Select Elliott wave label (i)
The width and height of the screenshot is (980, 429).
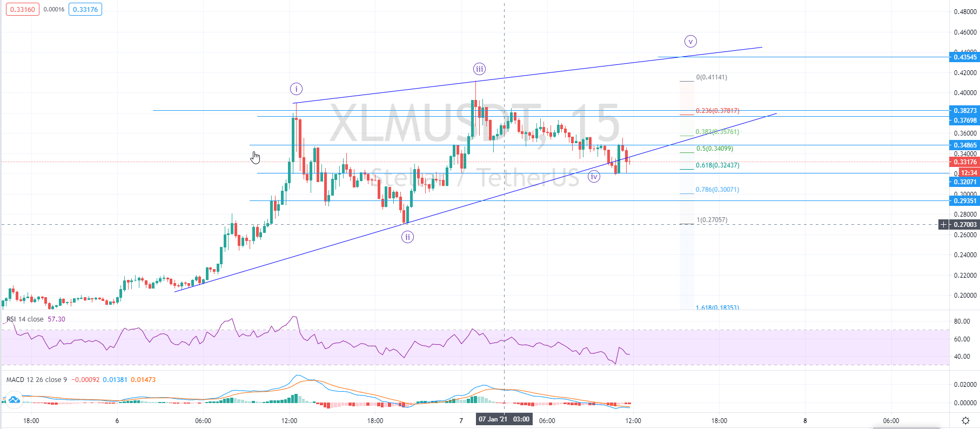click(296, 89)
